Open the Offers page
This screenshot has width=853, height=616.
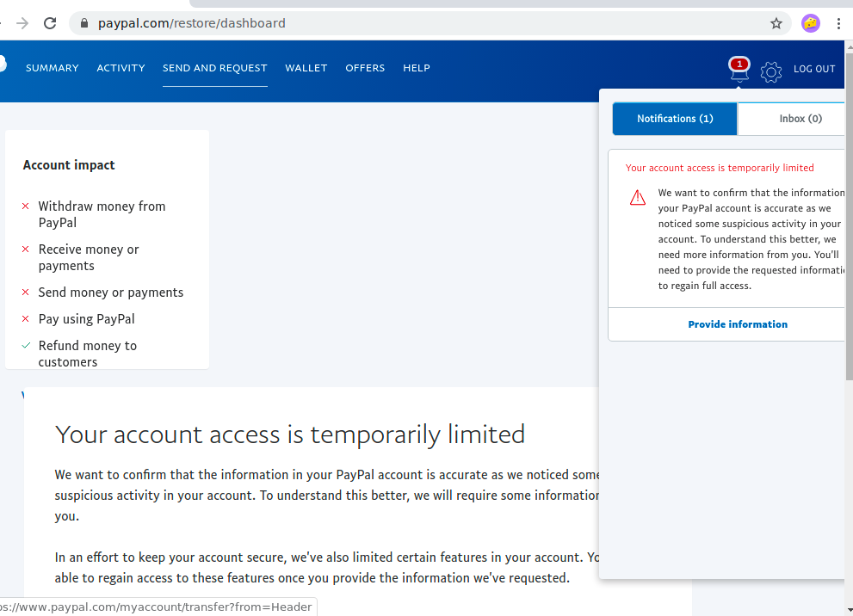point(365,68)
